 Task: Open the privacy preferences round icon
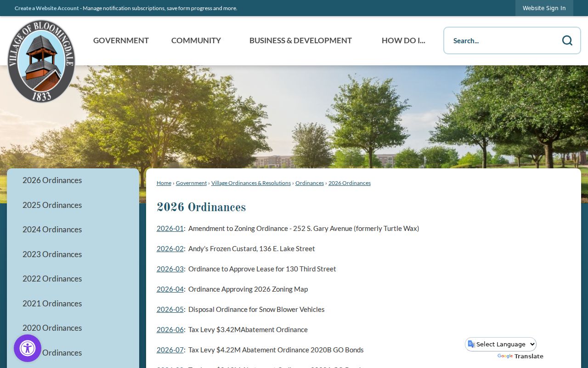click(x=28, y=348)
